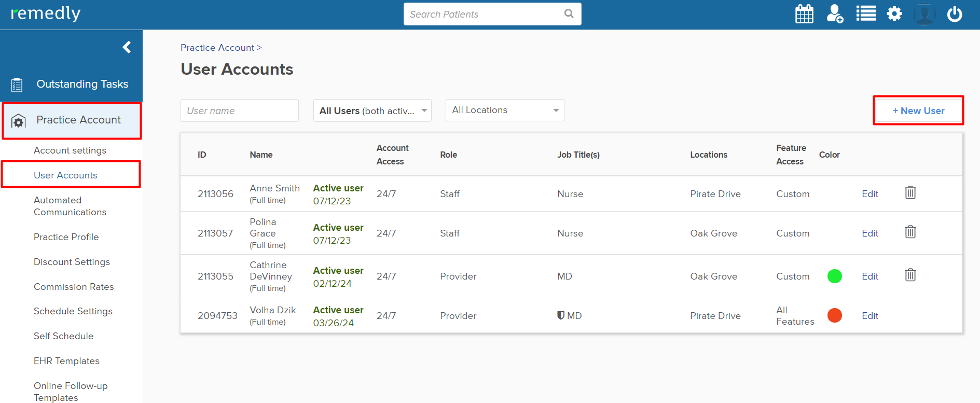Click the name Anne Smith
This screenshot has width=980, height=403.
pyautogui.click(x=274, y=188)
